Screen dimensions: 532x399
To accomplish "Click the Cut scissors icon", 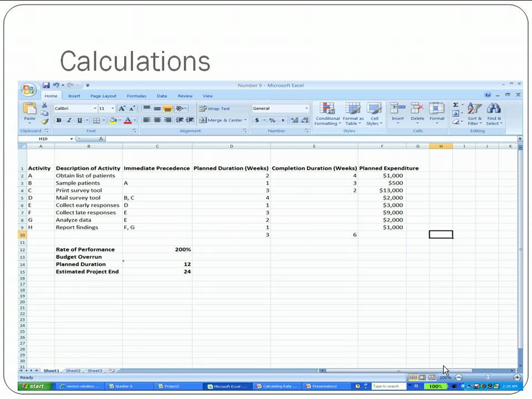I will (44, 105).
